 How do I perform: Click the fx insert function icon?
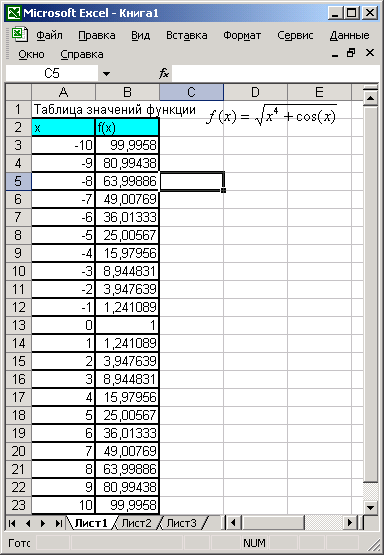coord(164,74)
